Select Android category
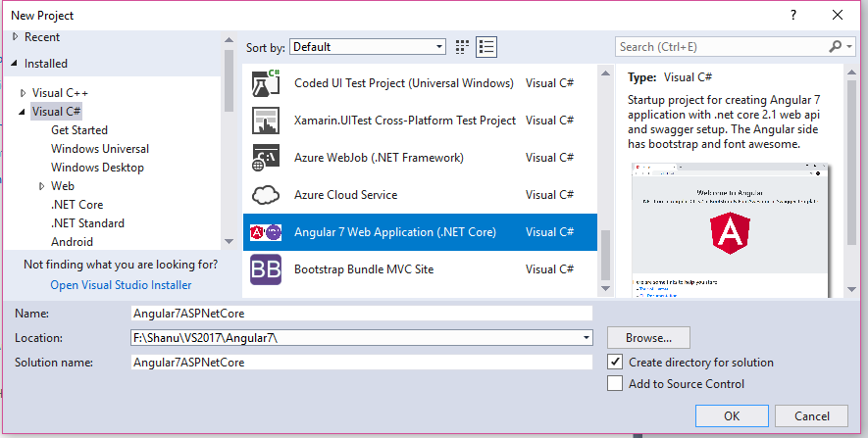The height and width of the screenshot is (438, 868). 72,242
